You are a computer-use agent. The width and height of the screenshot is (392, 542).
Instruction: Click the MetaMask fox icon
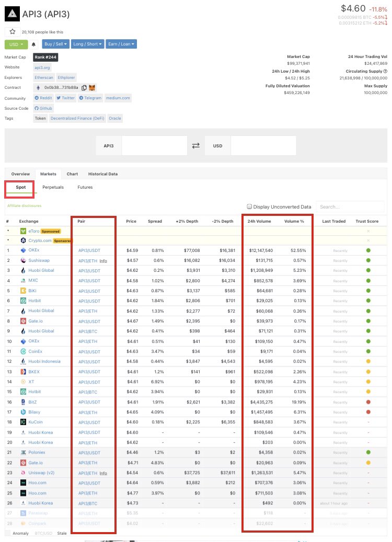(x=92, y=87)
